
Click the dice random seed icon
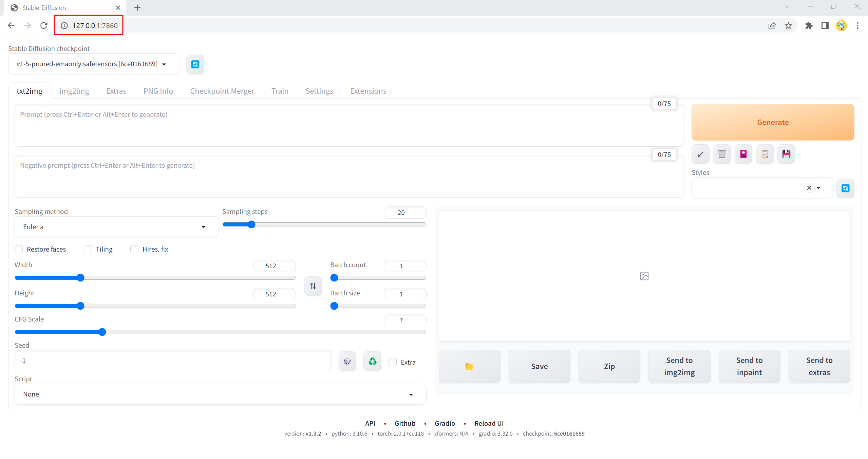point(347,361)
